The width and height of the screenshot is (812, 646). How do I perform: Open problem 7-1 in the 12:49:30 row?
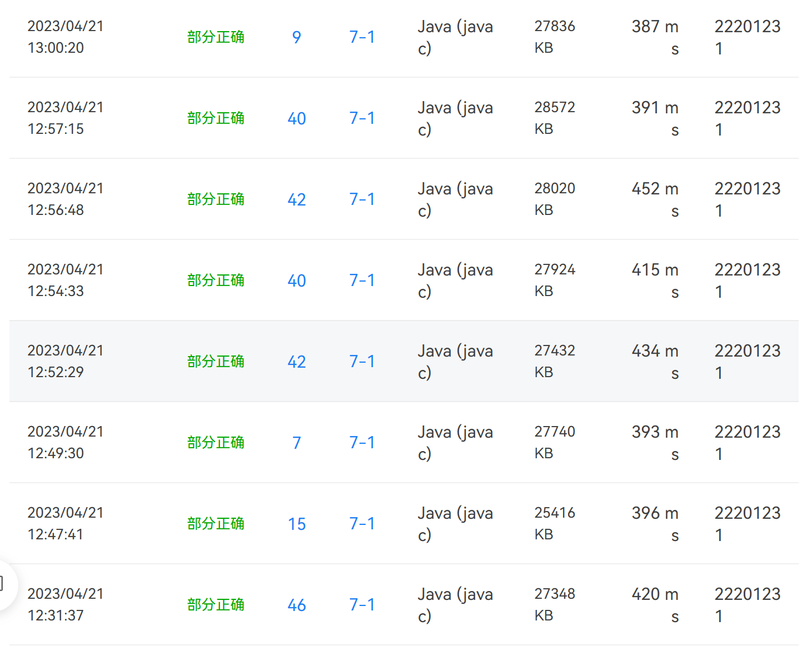pos(362,443)
